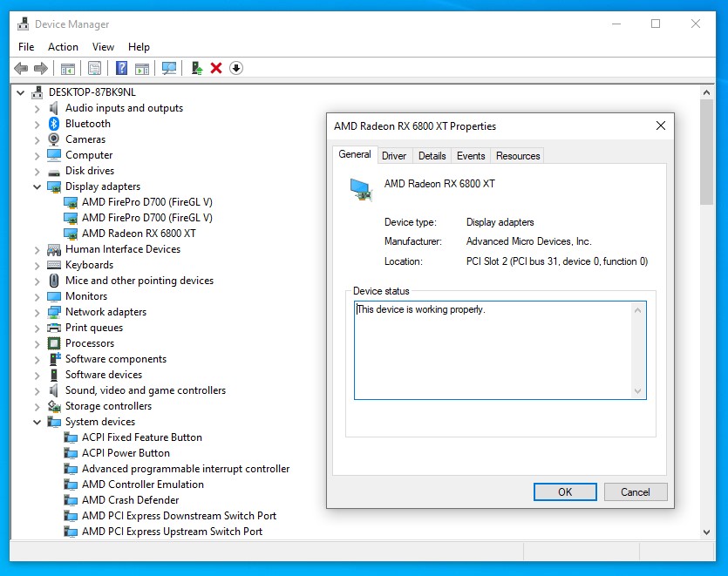This screenshot has width=728, height=576.
Task: Expand the Computer category arrow
Action: tap(37, 155)
